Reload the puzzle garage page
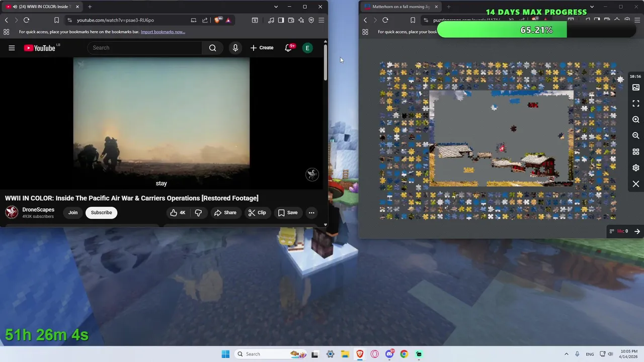The height and width of the screenshot is (362, 644). [385, 20]
